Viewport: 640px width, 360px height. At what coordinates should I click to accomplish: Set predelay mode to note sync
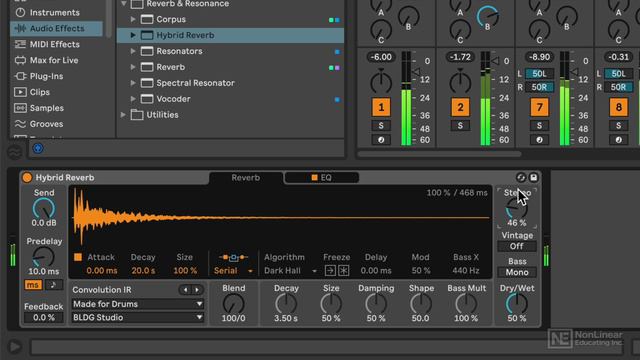coord(53,284)
